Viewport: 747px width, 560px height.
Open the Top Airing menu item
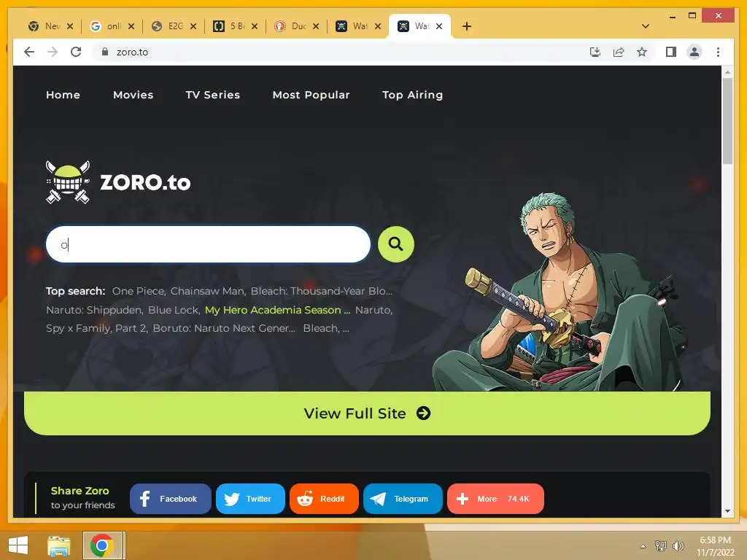pos(413,95)
